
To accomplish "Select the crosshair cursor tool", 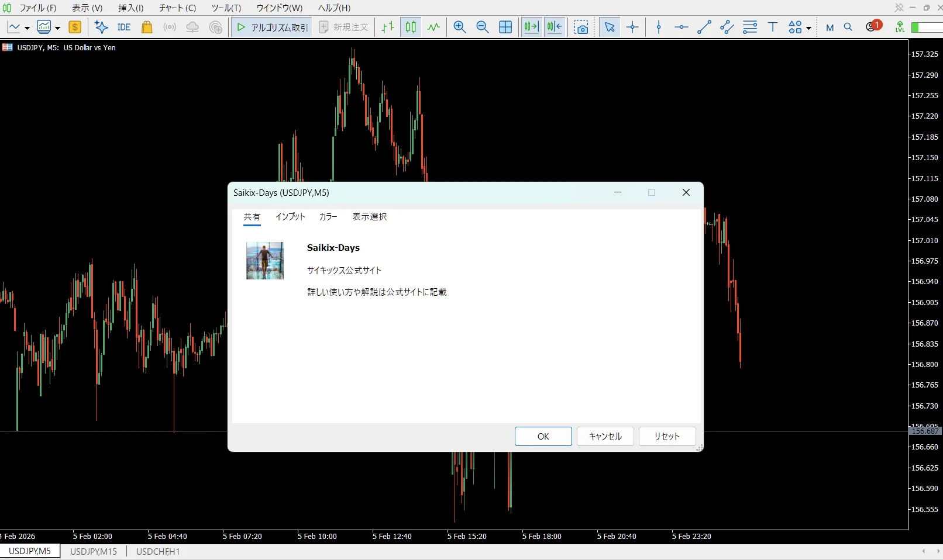I will point(632,27).
